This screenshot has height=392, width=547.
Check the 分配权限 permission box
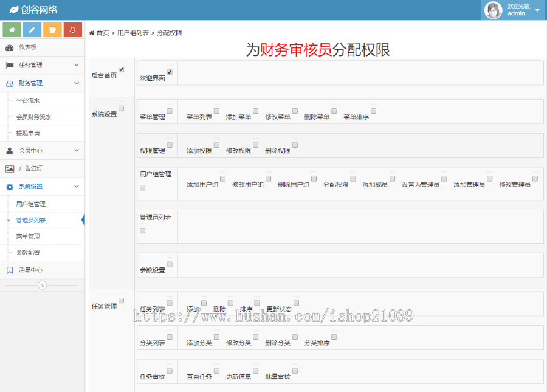(353, 178)
